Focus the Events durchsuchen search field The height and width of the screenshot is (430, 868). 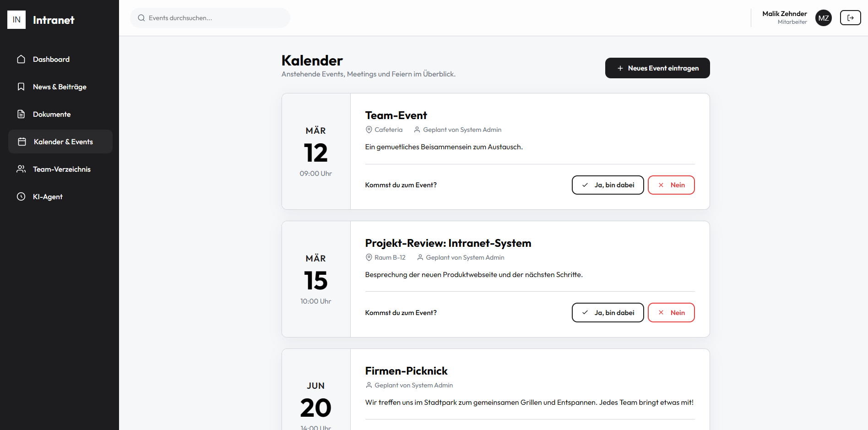click(215, 18)
